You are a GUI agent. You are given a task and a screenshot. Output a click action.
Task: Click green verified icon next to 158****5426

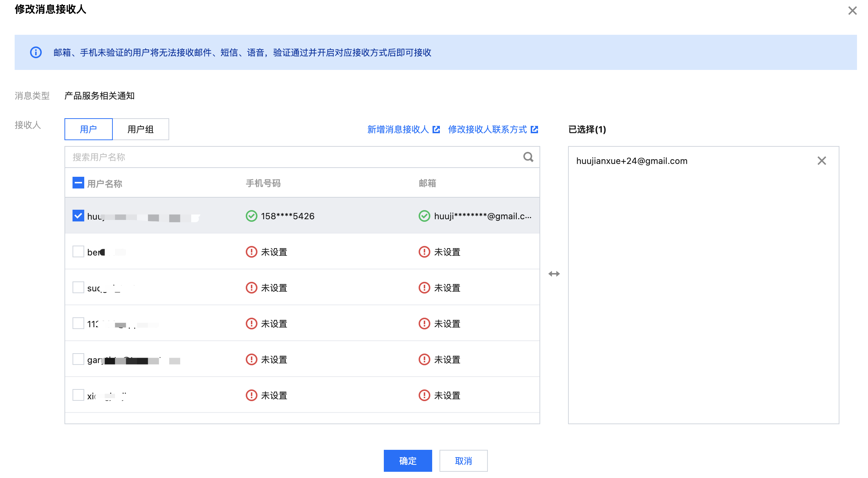coord(251,216)
